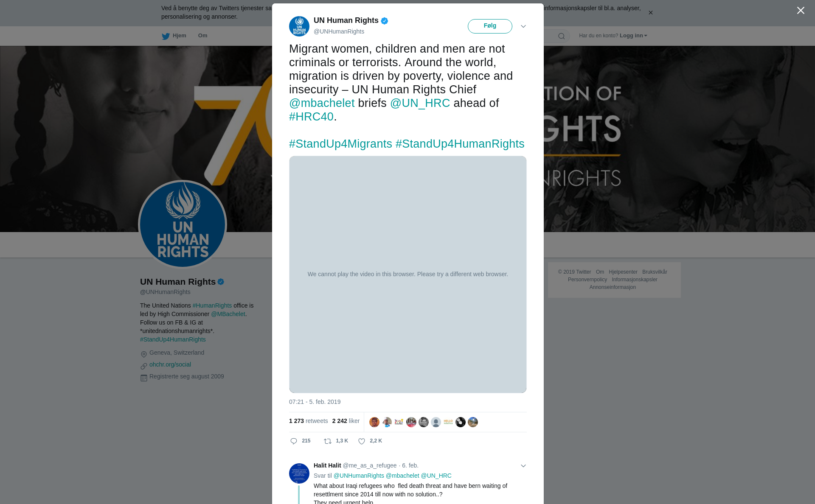Open the Twitter bird Hjem icon
This screenshot has height=504, width=815.
pos(166,36)
